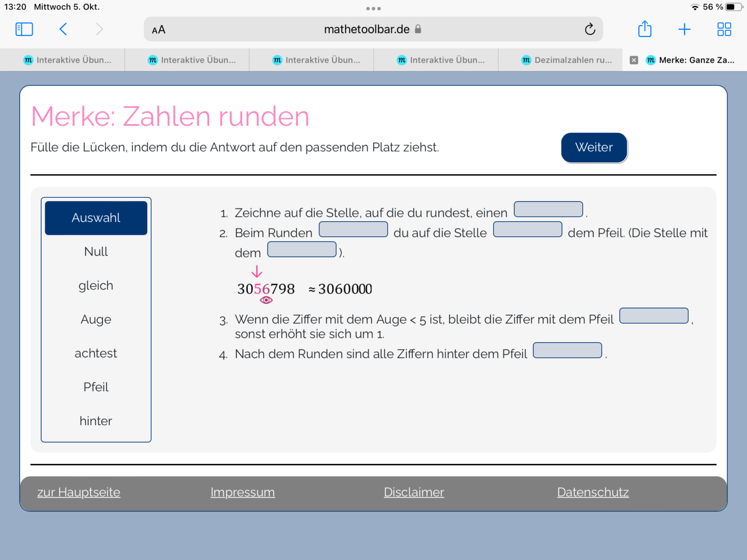
Task: Click the pink eye symbol under the digit 6
Action: coord(266,300)
